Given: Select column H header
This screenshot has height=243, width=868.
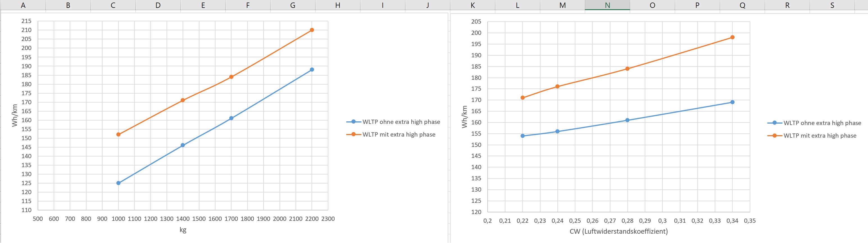Looking at the screenshot, I should 338,5.
